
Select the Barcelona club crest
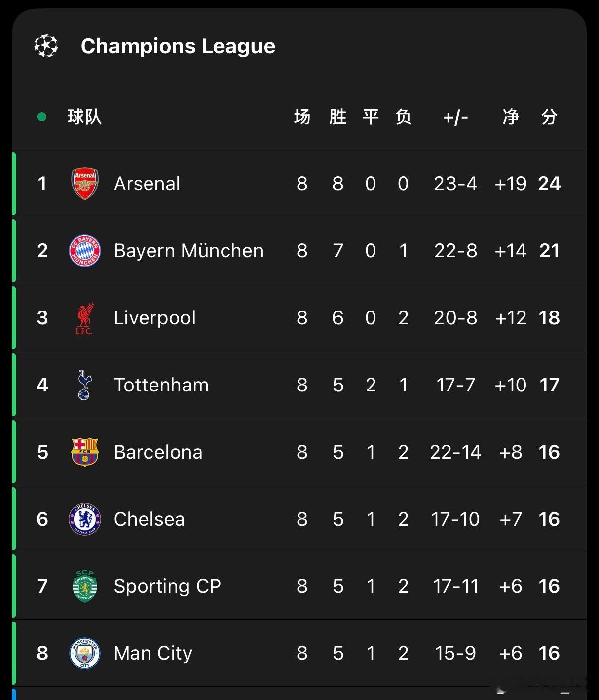pos(85,452)
